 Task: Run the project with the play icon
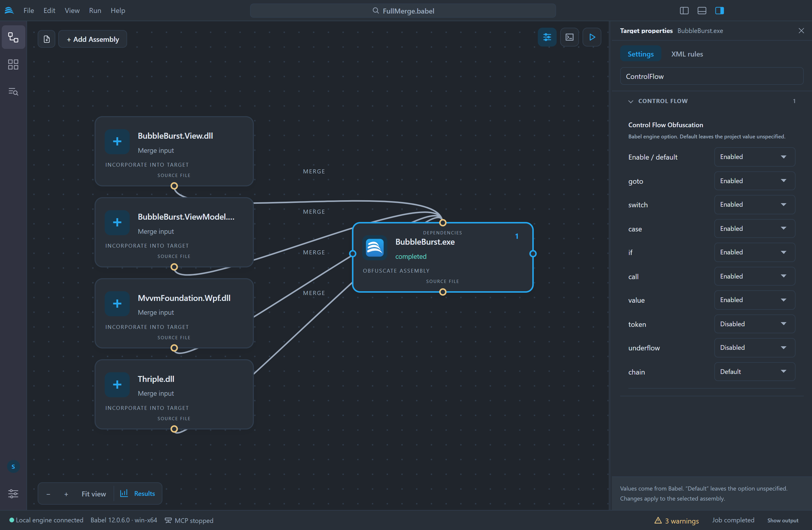(592, 37)
